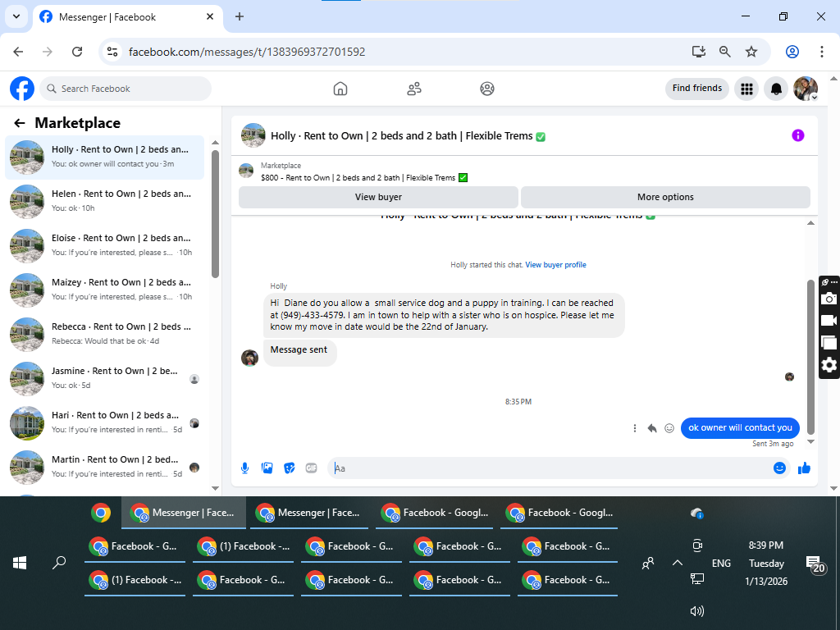Click the video record icon in side toolbar
Viewport: 840px width, 630px height.
click(829, 321)
